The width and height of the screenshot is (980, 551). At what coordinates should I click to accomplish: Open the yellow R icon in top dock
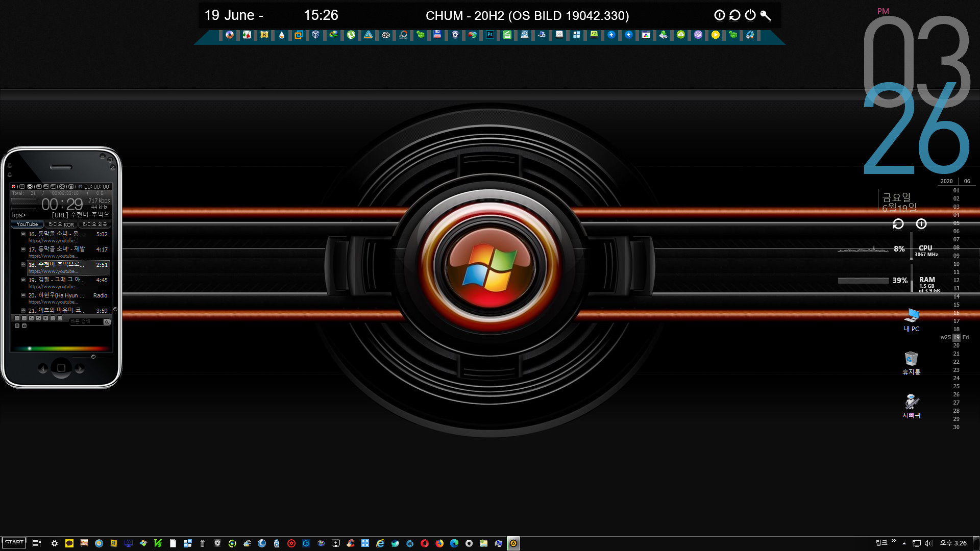point(264,35)
